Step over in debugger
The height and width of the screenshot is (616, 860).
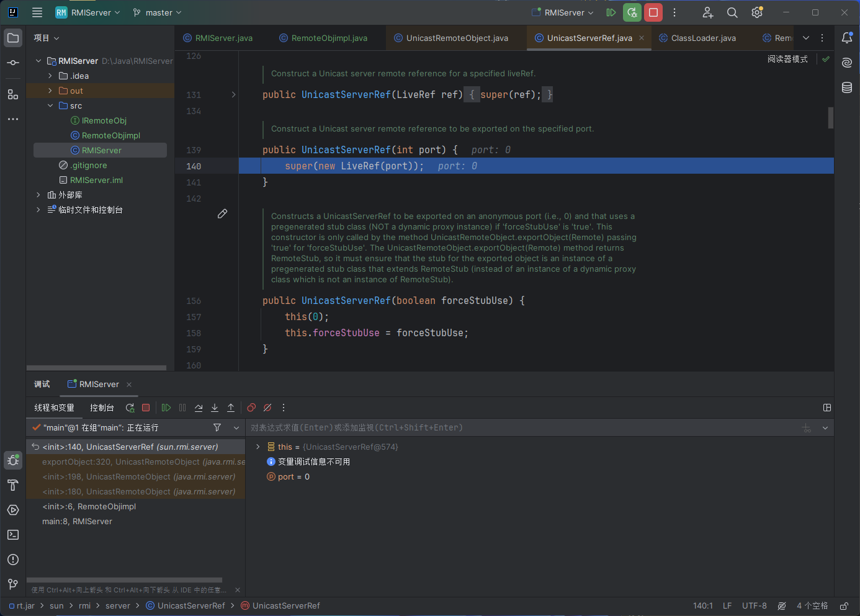coord(199,408)
